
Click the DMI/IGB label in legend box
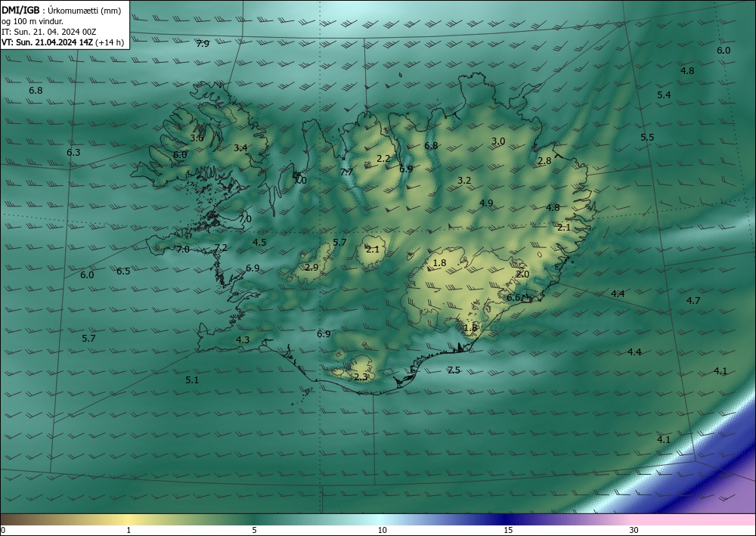coord(20,11)
